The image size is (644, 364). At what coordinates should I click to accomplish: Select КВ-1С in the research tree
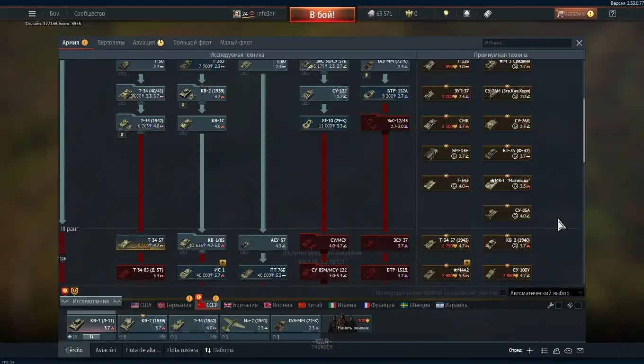(202, 123)
